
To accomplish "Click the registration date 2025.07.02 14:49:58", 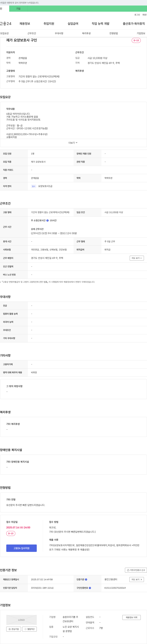I will [x=42, y=580].
